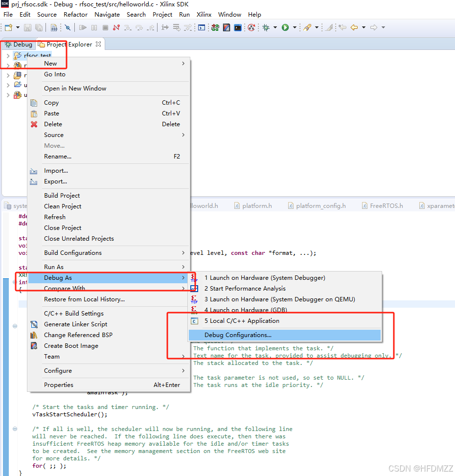455x476 pixels.
Task: Click the New wizard toolbar icon
Action: click(x=8, y=27)
